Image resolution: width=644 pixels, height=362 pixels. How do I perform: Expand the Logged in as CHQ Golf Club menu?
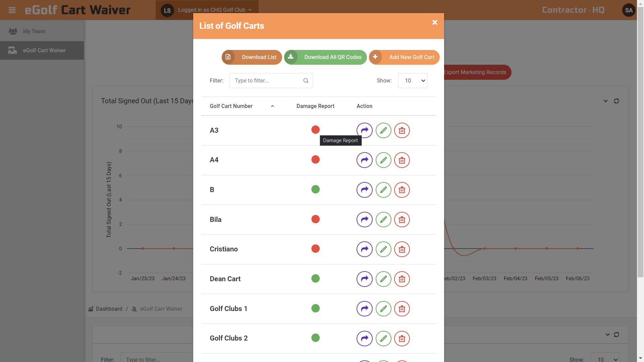[215, 10]
